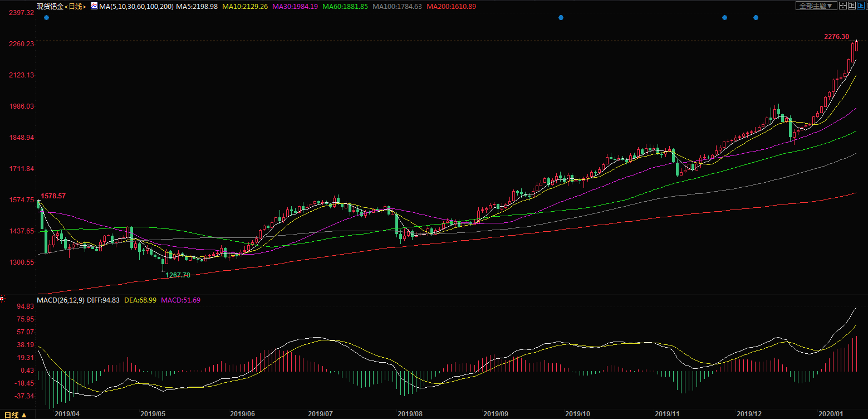868x419 pixels.
Task: Click the 2019/05 date label
Action: pos(153,414)
